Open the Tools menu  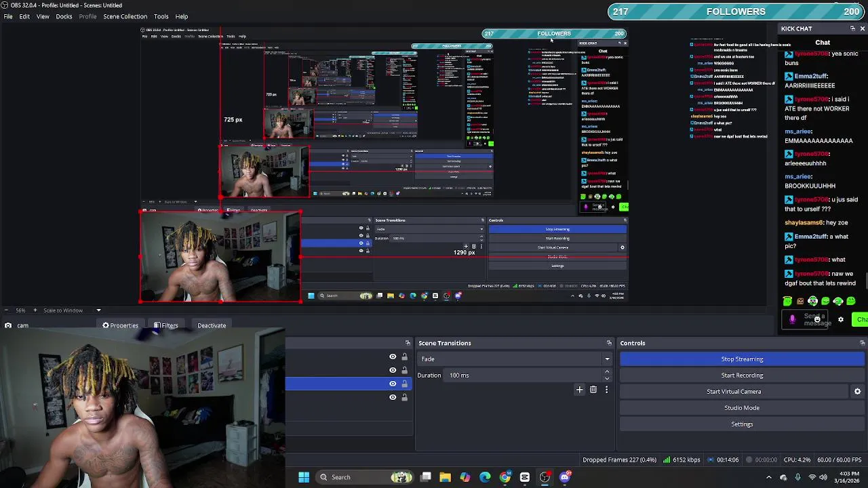coord(161,16)
